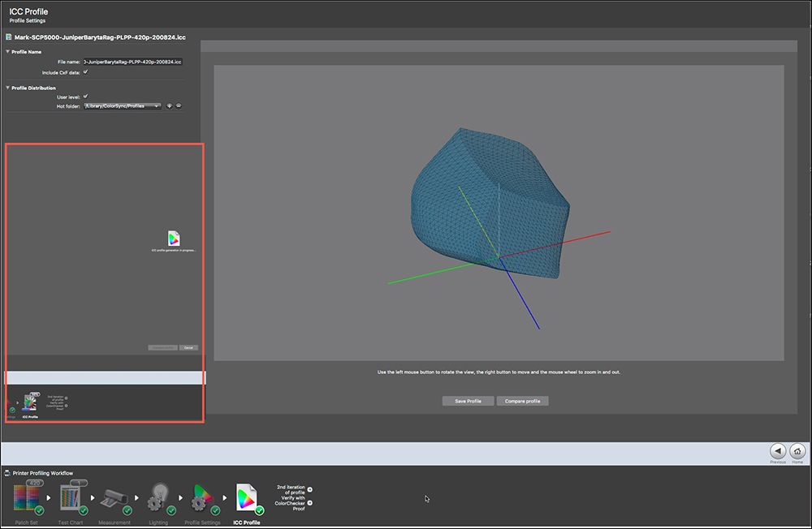
Task: Jump to Profile Settings step
Action: tap(202, 498)
